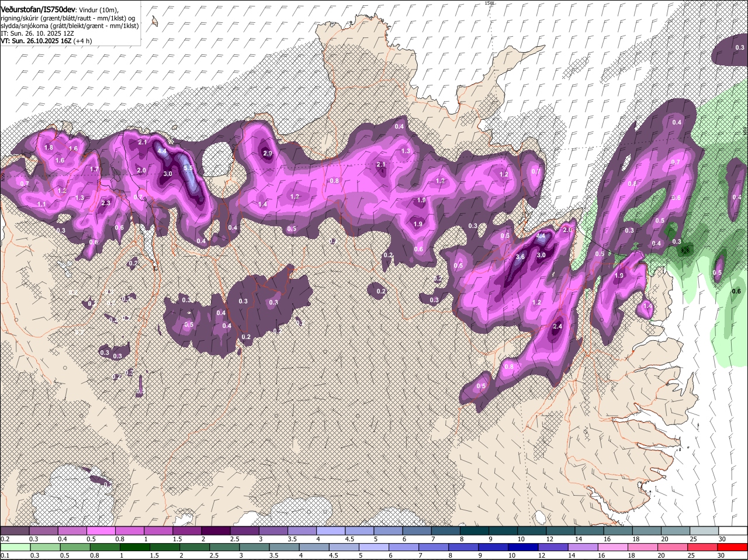Click the 0.1 label in the lower legend row
This screenshot has height=560, width=748.
[5, 555]
